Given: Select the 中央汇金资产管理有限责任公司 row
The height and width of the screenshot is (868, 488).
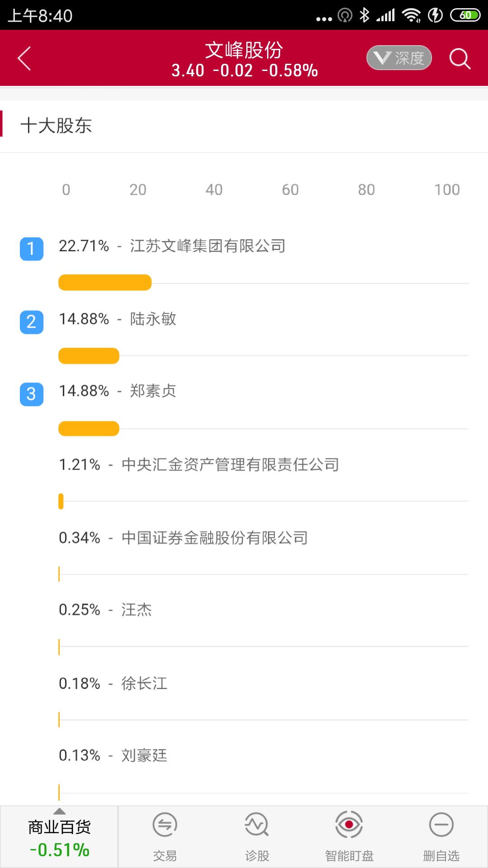Looking at the screenshot, I should click(230, 465).
